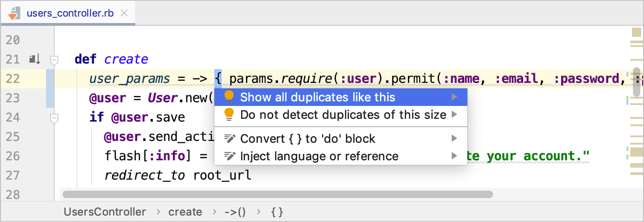Click the :email symbol on line 22
The image size is (644, 222).
pyautogui.click(x=516, y=79)
